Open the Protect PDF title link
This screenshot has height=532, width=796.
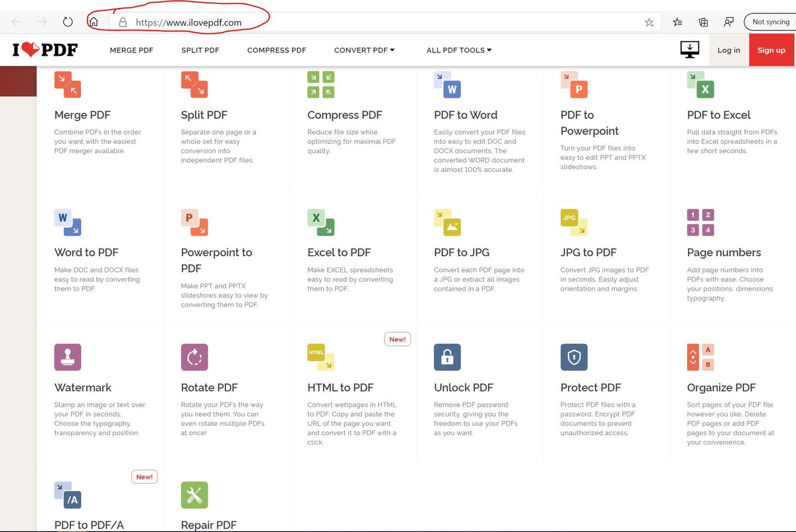pyautogui.click(x=591, y=387)
